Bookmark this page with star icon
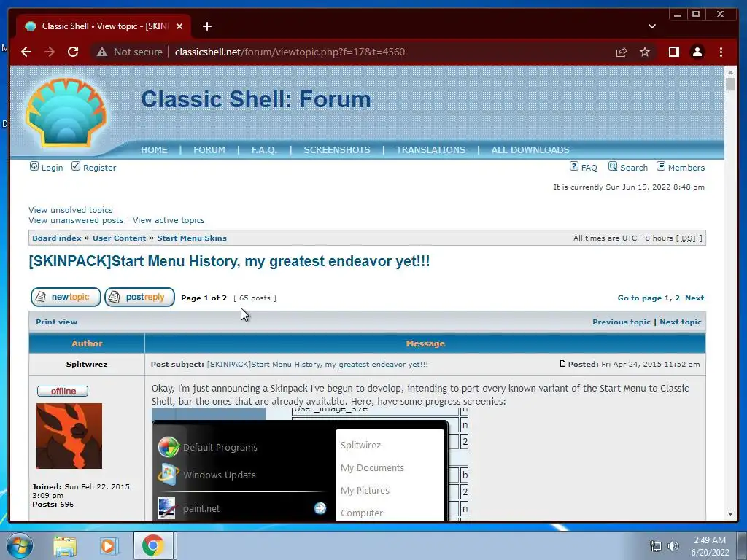 (645, 52)
